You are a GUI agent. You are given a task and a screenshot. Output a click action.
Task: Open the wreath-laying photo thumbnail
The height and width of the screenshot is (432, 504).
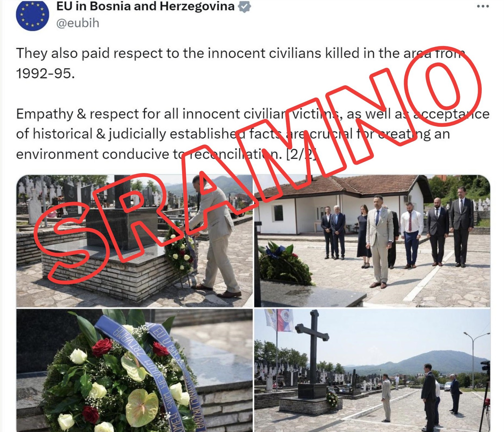pos(135,241)
